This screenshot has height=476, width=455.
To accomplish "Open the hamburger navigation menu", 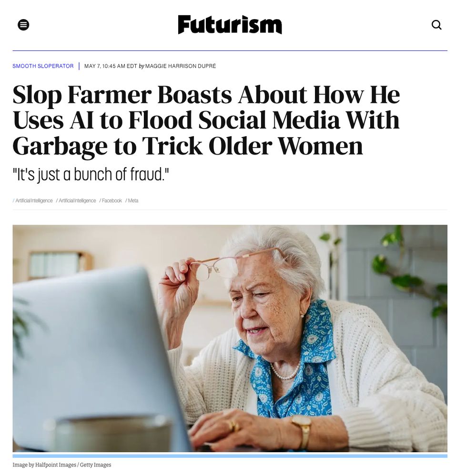I will 23,25.
